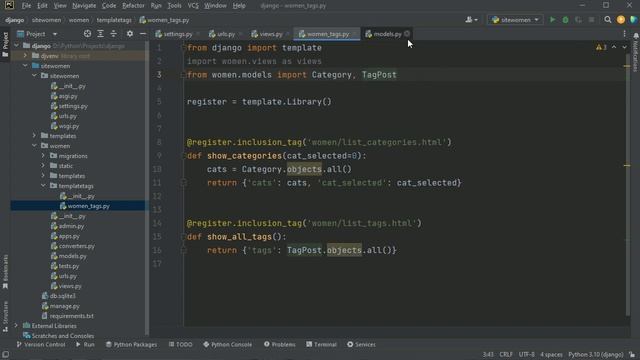
Task: Toggle tool window quick access icon
Action: pyautogui.click(x=5, y=354)
